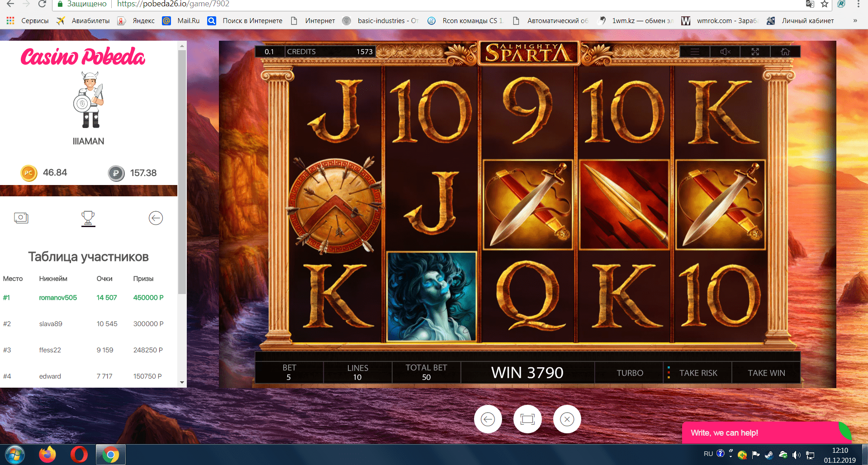Open the Личный кабинет bookmark

pos(801,21)
